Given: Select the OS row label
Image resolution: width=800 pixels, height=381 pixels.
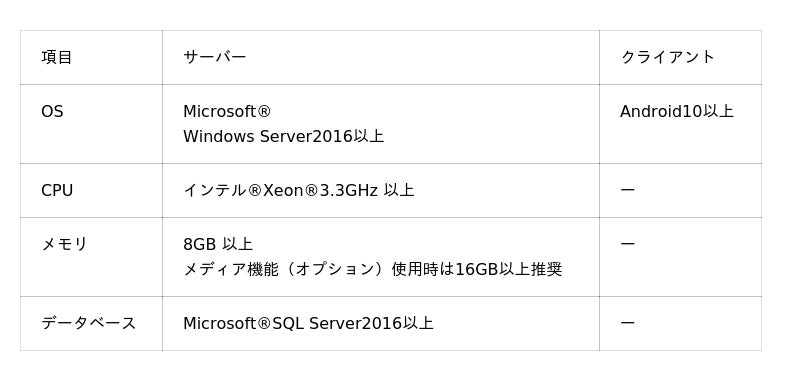Looking at the screenshot, I should [x=52, y=111].
